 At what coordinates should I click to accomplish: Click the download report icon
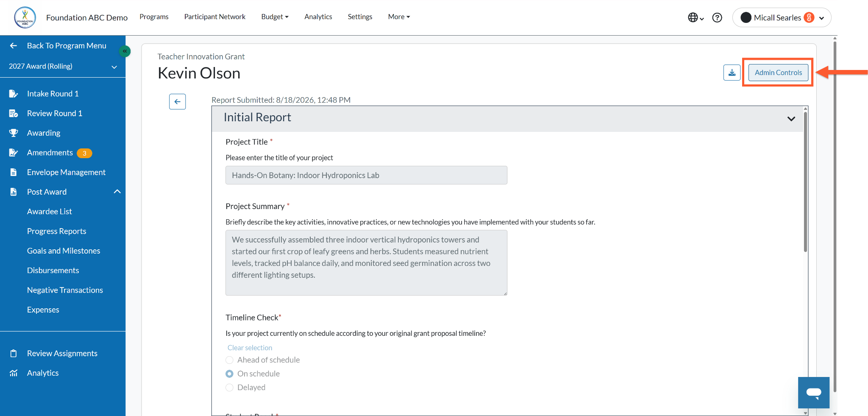(732, 73)
